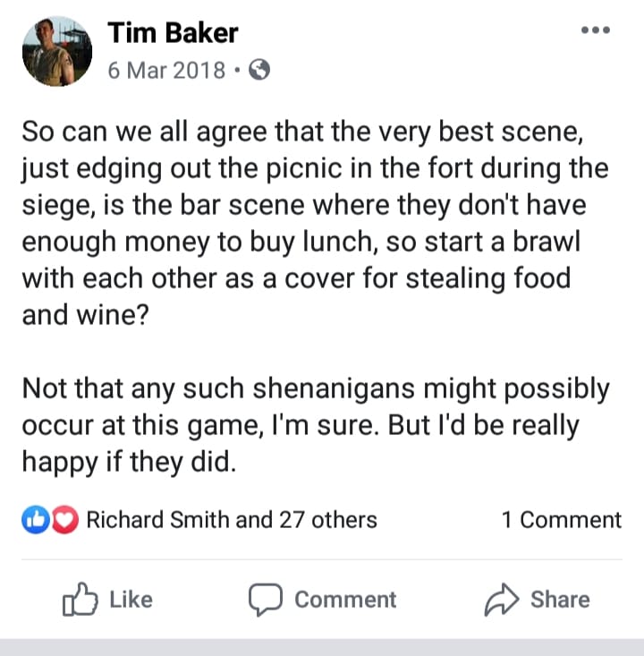Click the paragraph about the best scene

313,222
